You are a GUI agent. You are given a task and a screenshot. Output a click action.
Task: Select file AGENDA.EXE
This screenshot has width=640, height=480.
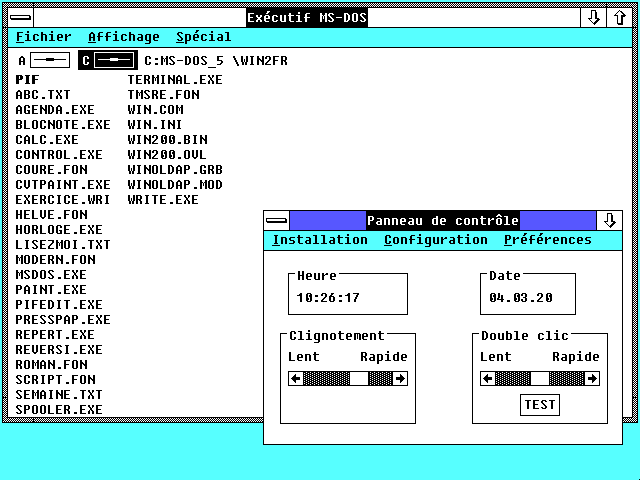click(55, 110)
